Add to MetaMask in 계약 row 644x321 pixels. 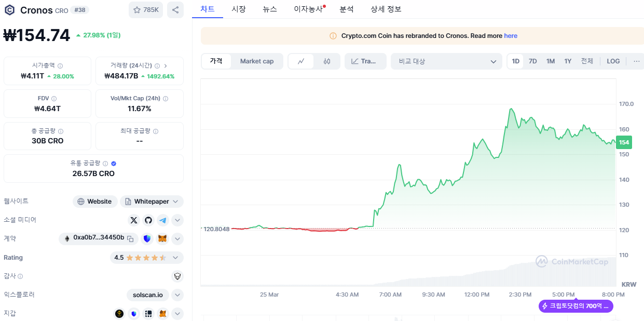(162, 239)
